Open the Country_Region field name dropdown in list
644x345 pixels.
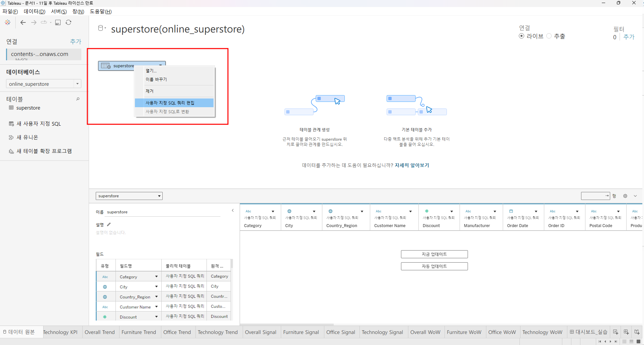[156, 297]
